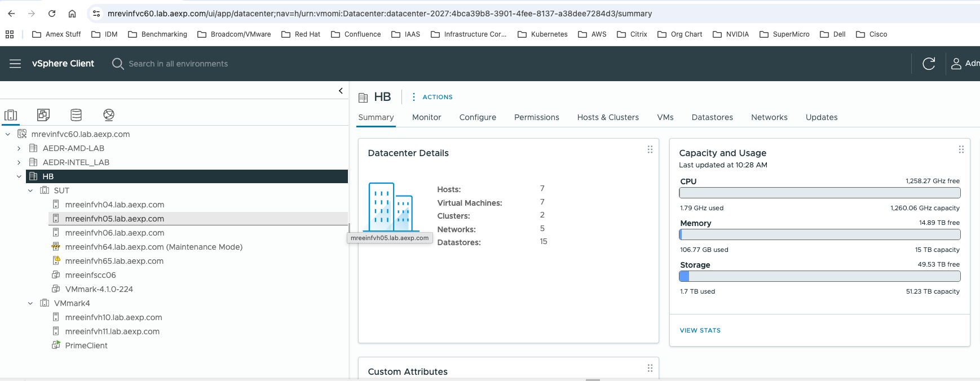Open the Permissions tab

click(x=537, y=117)
